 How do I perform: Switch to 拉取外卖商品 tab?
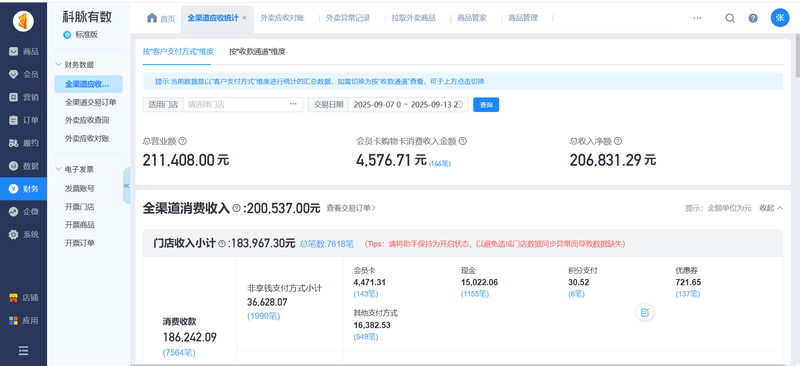pyautogui.click(x=414, y=18)
